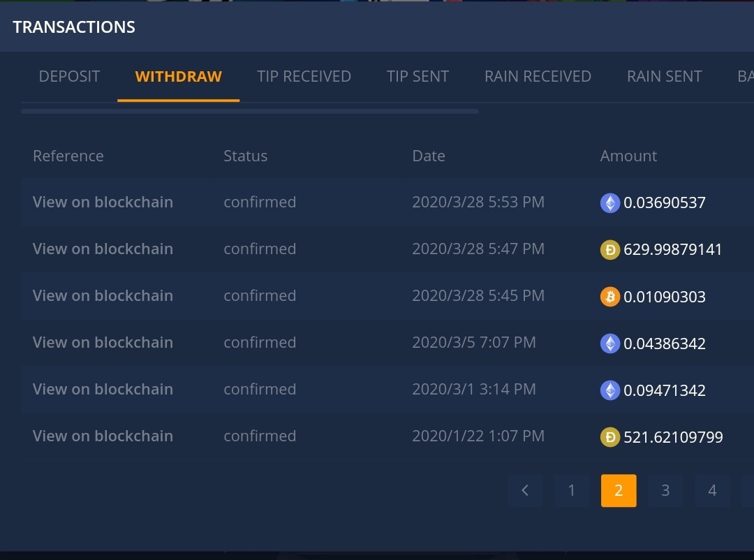The width and height of the screenshot is (754, 560).
Task: Click the horizontal tab scrollbar
Action: [x=249, y=111]
